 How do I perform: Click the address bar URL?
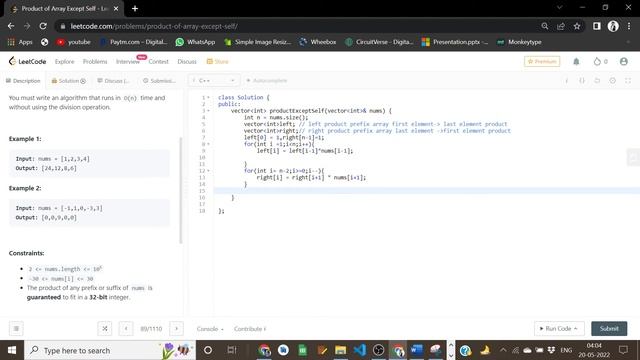point(154,26)
